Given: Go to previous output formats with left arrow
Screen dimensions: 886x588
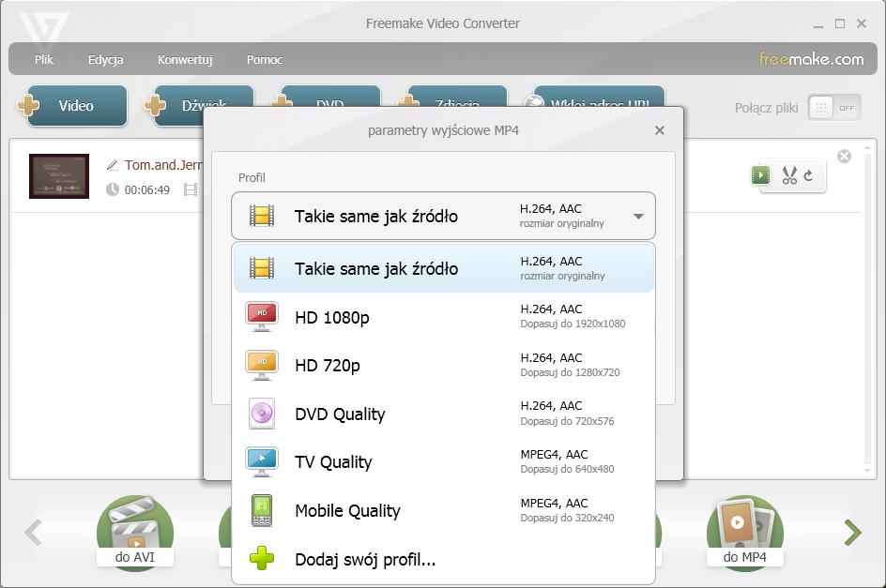Looking at the screenshot, I should coord(34,533).
